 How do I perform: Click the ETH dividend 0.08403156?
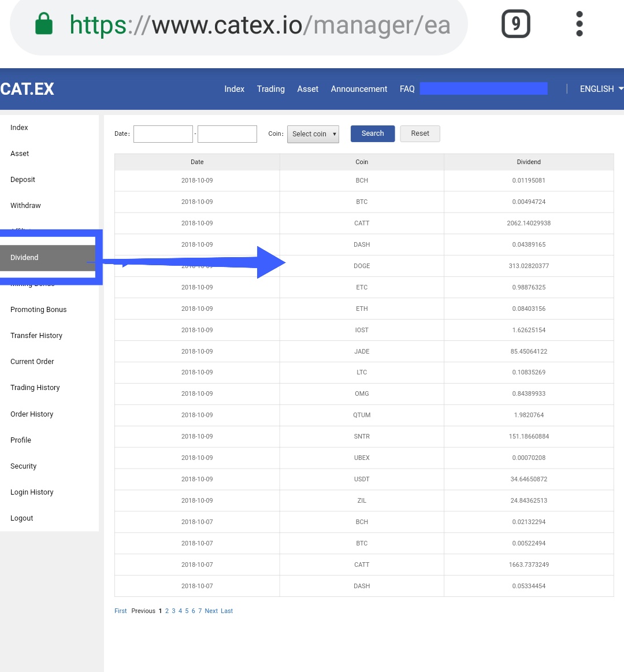point(529,309)
